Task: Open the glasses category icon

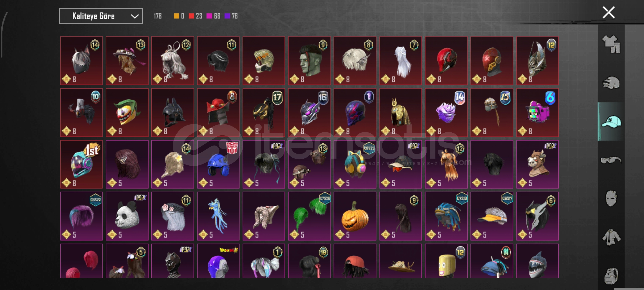Action: (611, 160)
